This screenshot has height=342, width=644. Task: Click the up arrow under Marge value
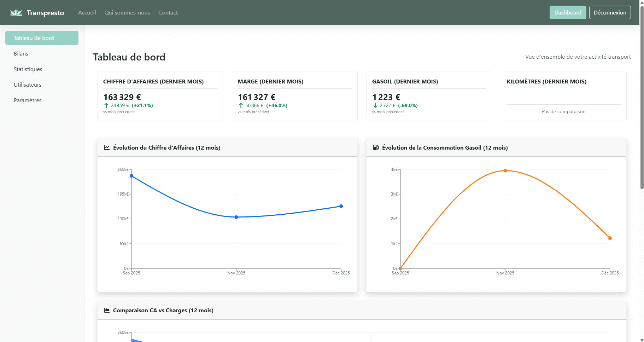pyautogui.click(x=241, y=105)
